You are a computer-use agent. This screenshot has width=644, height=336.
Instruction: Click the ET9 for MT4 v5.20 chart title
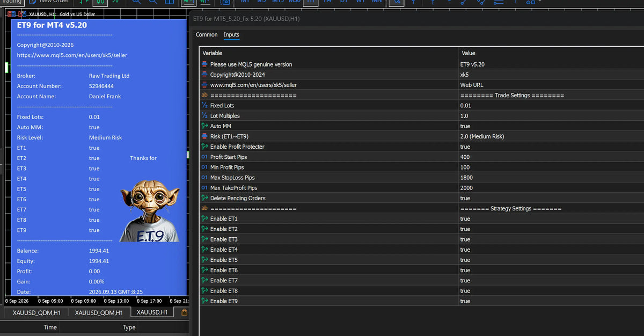coord(52,25)
